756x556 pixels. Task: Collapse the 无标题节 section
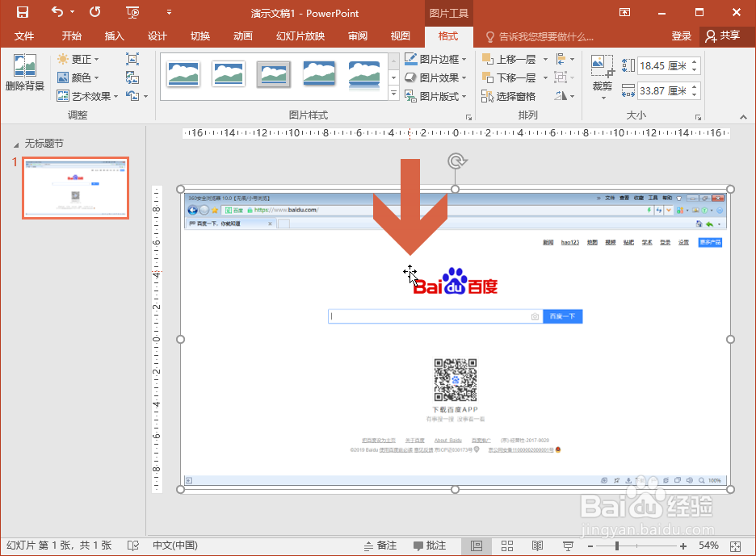click(16, 144)
